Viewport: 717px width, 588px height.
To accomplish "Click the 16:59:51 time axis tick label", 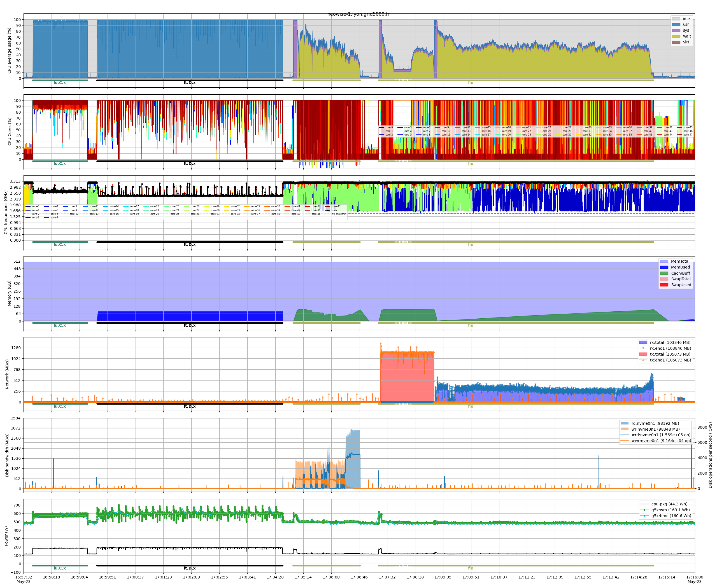I will (108, 577).
